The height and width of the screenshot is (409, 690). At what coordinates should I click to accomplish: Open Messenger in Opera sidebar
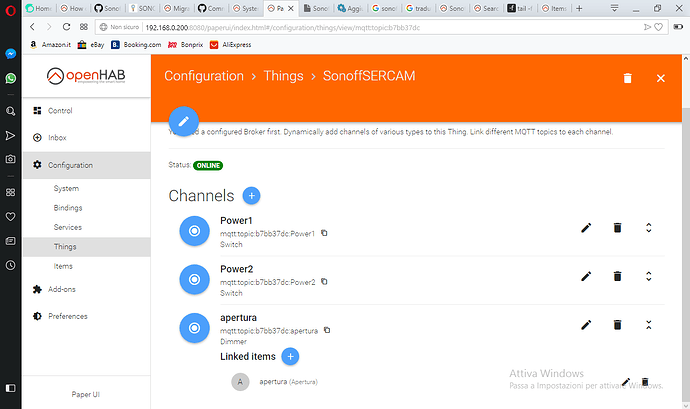point(11,54)
